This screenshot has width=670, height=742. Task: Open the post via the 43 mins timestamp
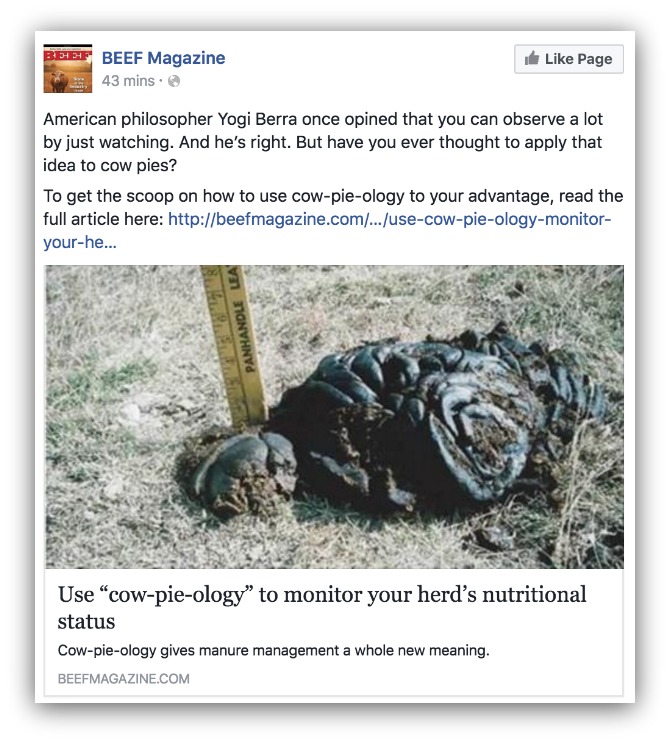coord(128,81)
